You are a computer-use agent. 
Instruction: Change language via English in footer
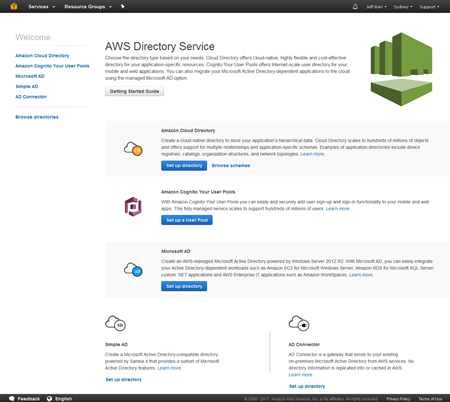click(63, 399)
